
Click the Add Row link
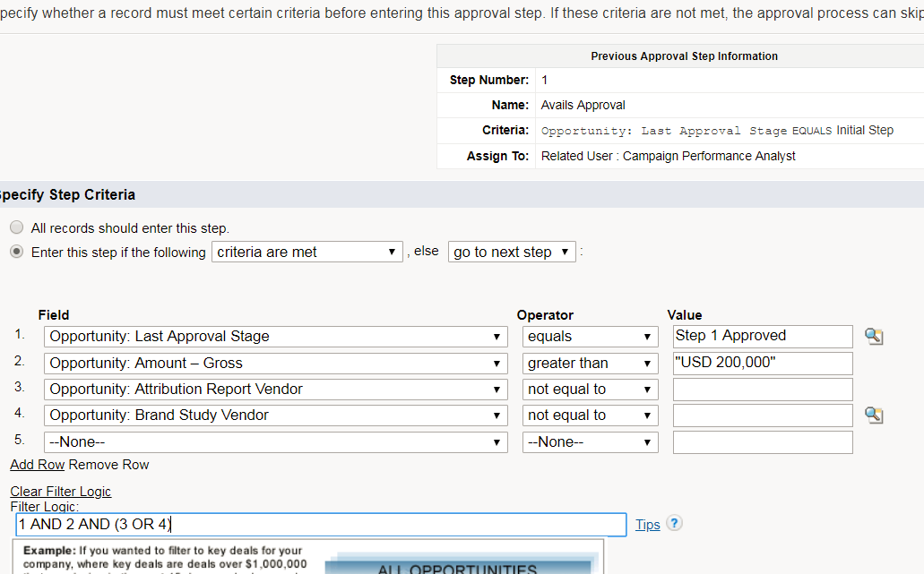38,465
